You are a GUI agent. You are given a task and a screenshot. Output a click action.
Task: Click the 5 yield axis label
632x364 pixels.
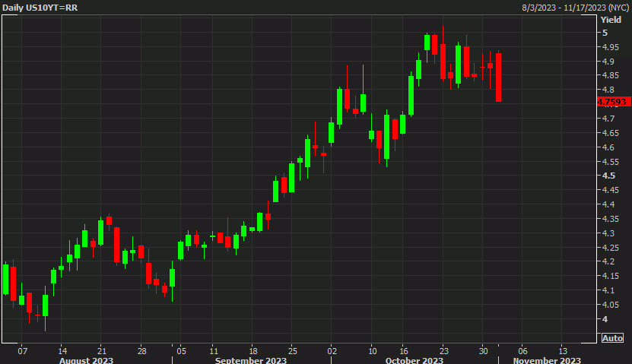[605, 33]
